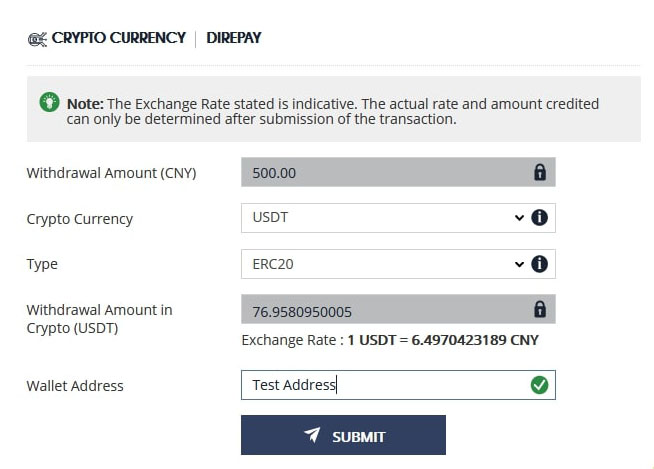Click green checkmark in Wallet Address field
Image resolution: width=654 pixels, height=469 pixels.
coord(540,385)
